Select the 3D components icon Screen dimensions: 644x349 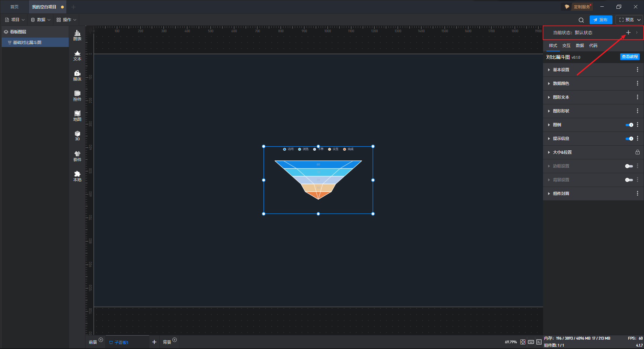click(77, 136)
